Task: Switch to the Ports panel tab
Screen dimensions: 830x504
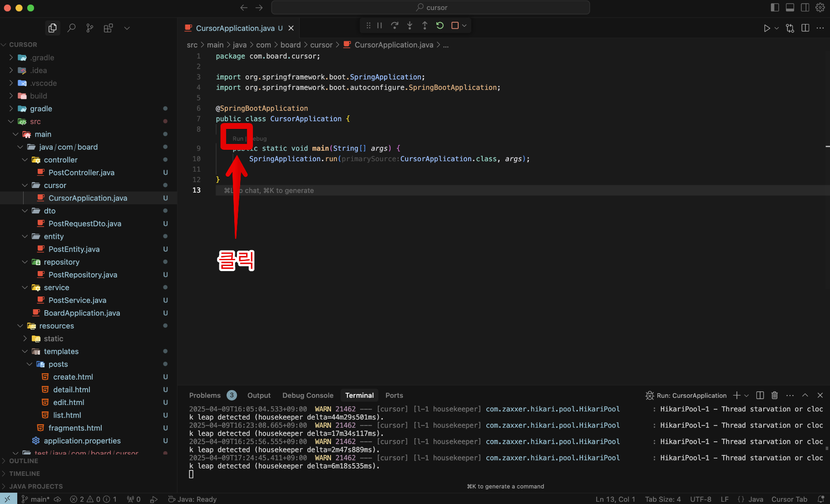Action: (394, 395)
